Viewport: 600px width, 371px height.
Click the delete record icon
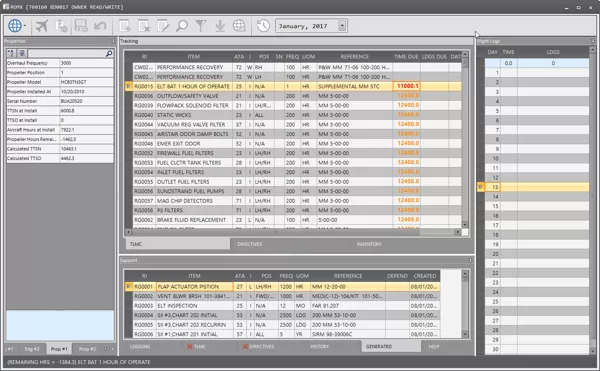[x=144, y=26]
